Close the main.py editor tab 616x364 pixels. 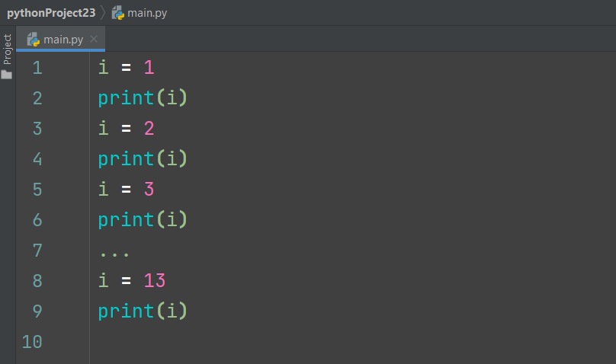pyautogui.click(x=94, y=39)
